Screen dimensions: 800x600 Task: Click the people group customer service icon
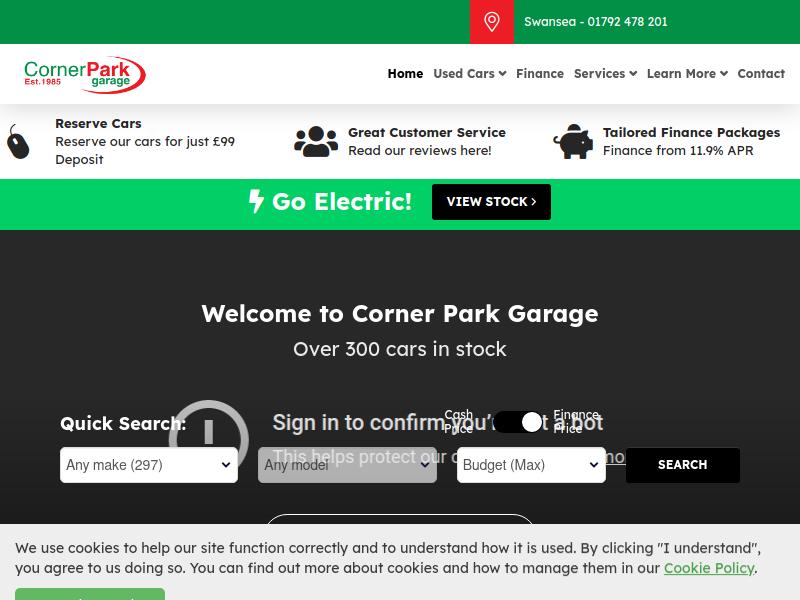316,141
